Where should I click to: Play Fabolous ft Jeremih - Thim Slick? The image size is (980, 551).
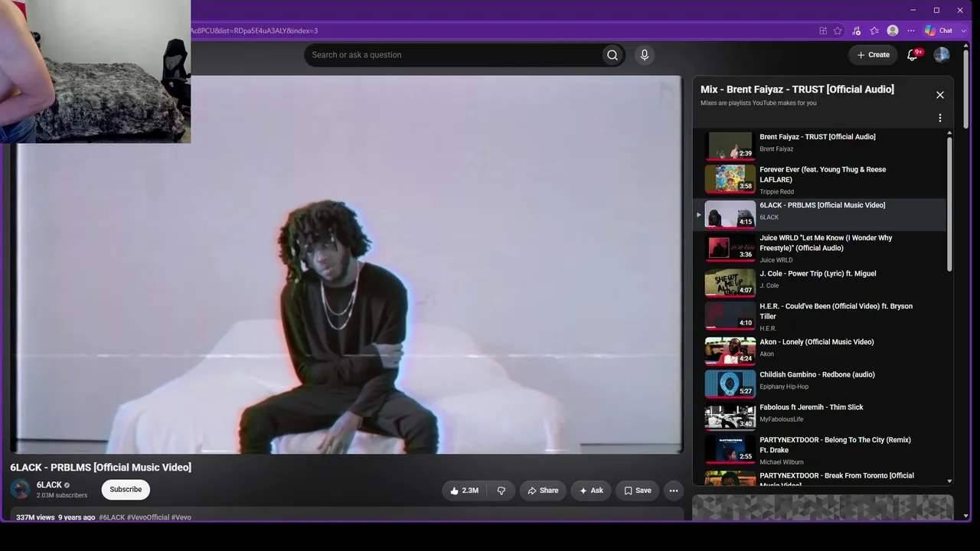820,416
